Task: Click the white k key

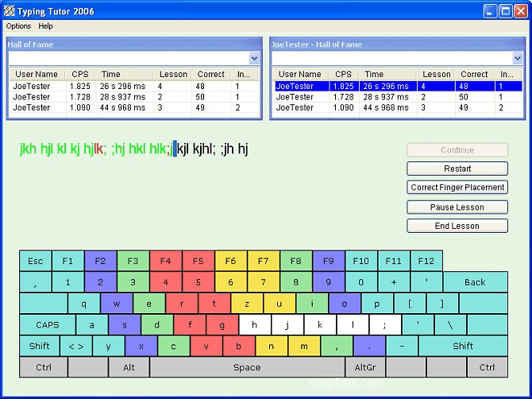Action: point(320,325)
